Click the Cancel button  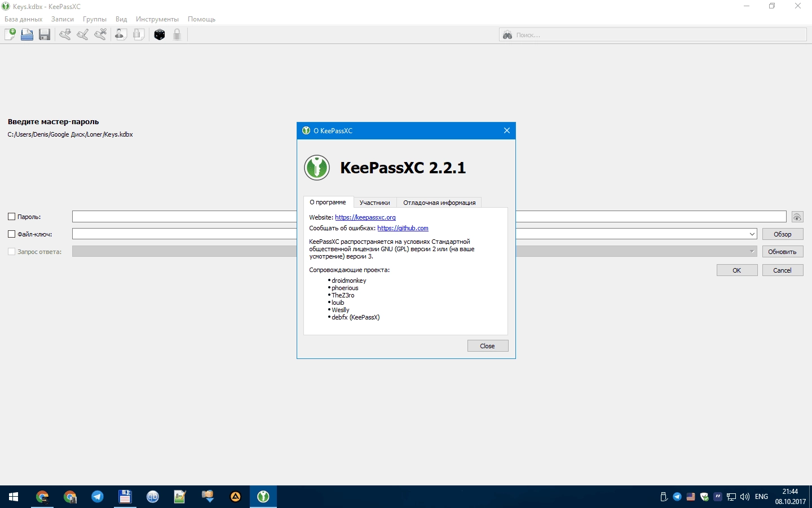pyautogui.click(x=783, y=270)
